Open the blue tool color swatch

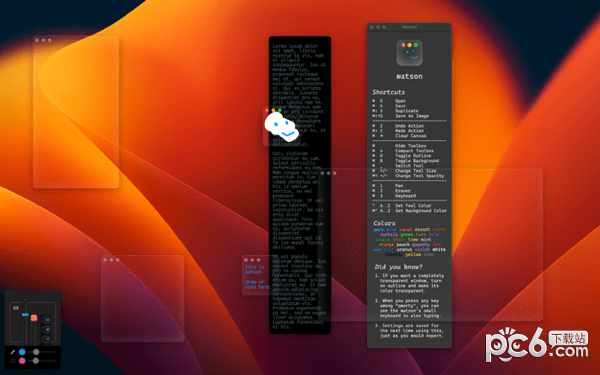coord(22,352)
